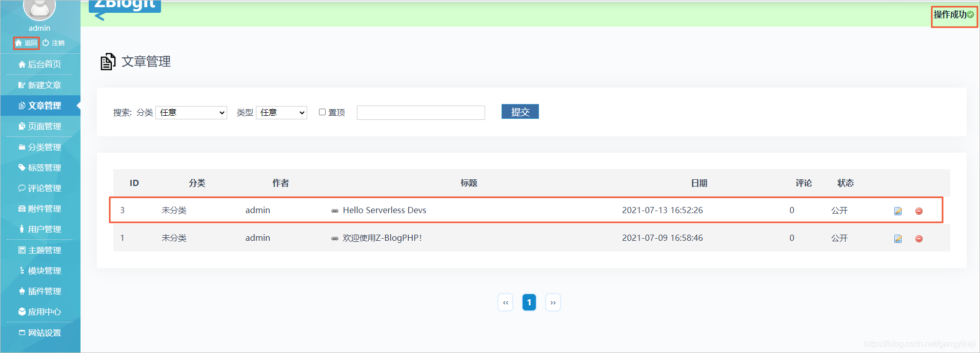The image size is (980, 353).
Task: Click the operation success check icon
Action: click(970, 14)
